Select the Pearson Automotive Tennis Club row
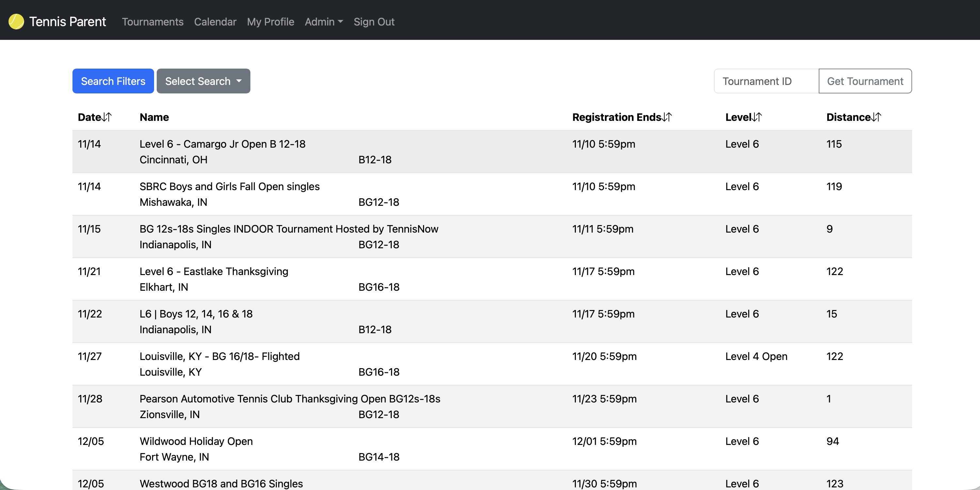Image resolution: width=980 pixels, height=490 pixels. coord(290,399)
